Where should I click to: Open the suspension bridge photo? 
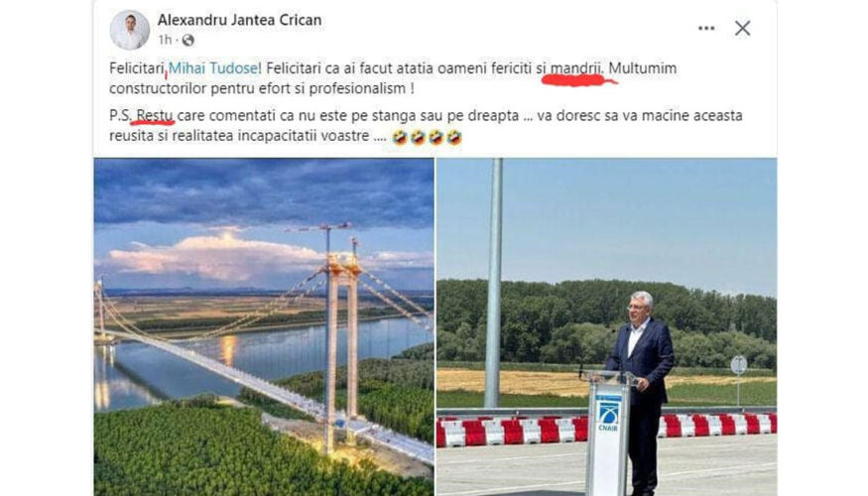(x=264, y=327)
